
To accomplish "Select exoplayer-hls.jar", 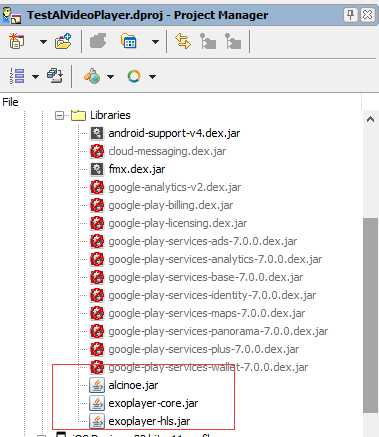I will (x=149, y=421).
